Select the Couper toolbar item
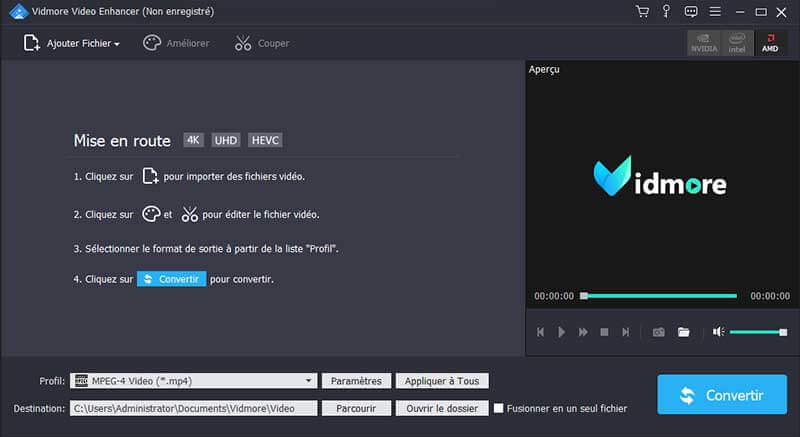This screenshot has height=437, width=800. pos(265,43)
